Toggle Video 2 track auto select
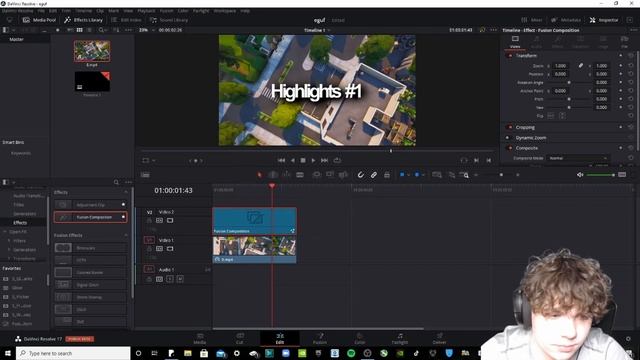Viewport: 640px width, 360px height. pyautogui.click(x=159, y=220)
